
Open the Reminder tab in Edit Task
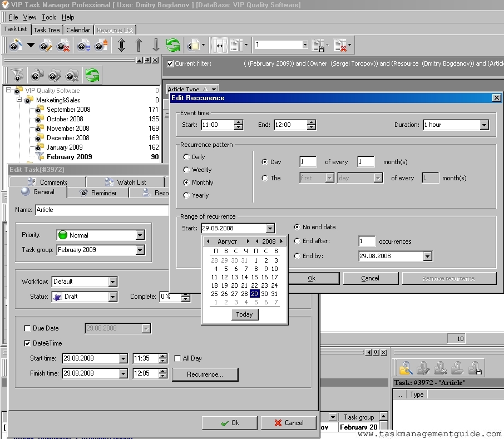pos(98,193)
